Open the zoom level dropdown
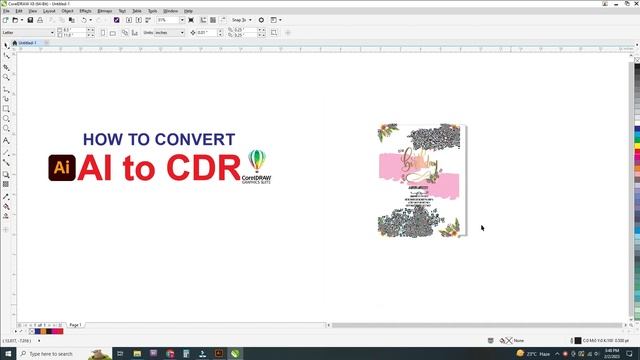Screen dimensions: 640x360 coord(182,20)
